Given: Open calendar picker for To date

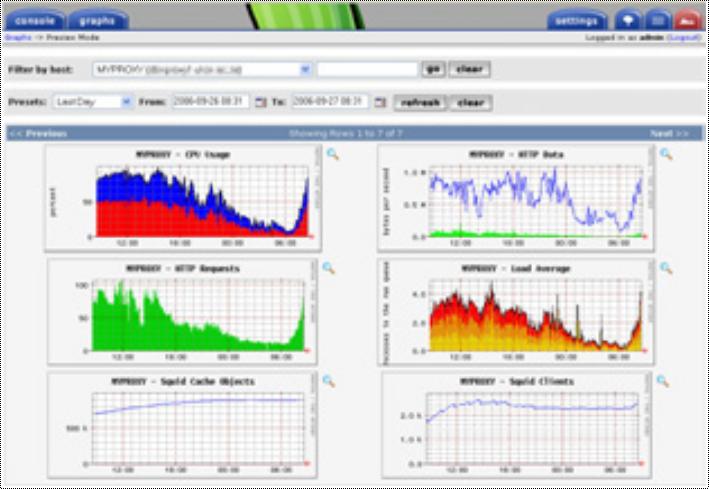Looking at the screenshot, I should coord(379,102).
